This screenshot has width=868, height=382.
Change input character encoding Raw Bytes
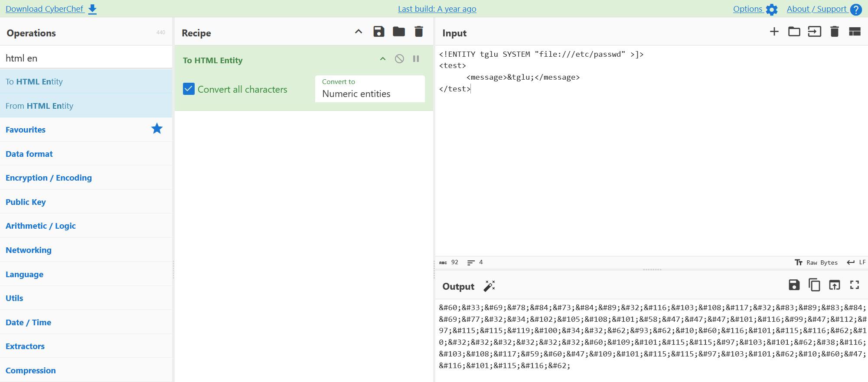[x=816, y=262]
